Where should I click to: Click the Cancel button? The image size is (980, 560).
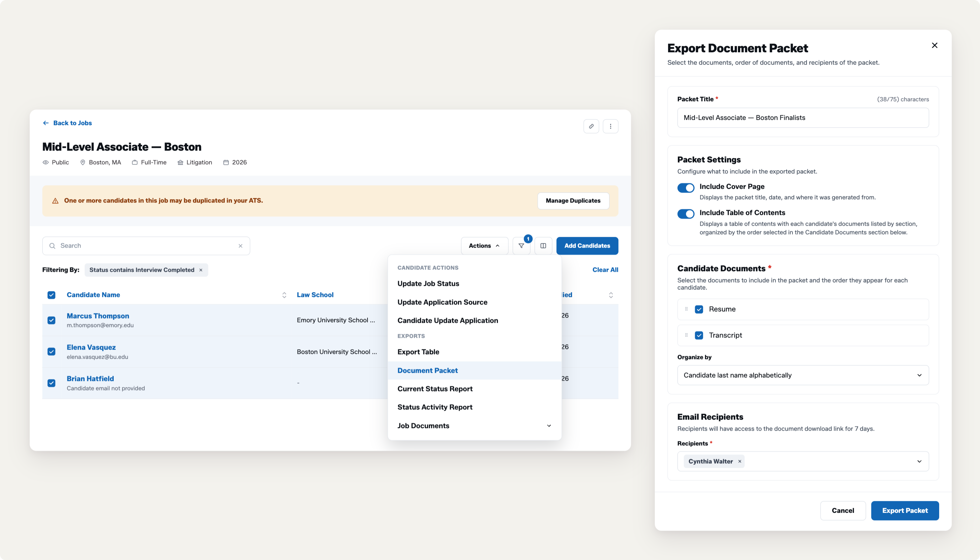(x=843, y=510)
